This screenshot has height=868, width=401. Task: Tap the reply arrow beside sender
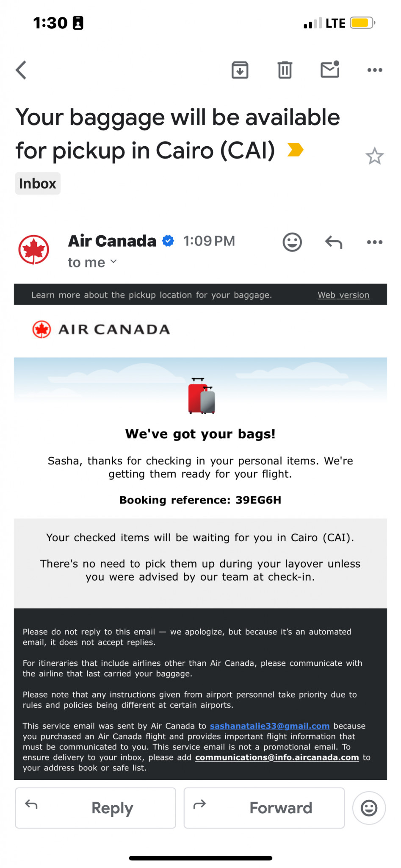[x=334, y=242]
